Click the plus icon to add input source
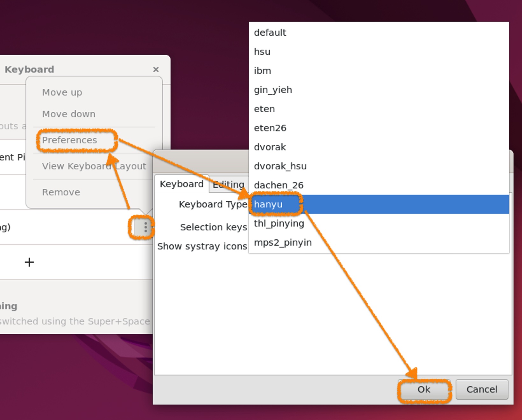 point(29,262)
